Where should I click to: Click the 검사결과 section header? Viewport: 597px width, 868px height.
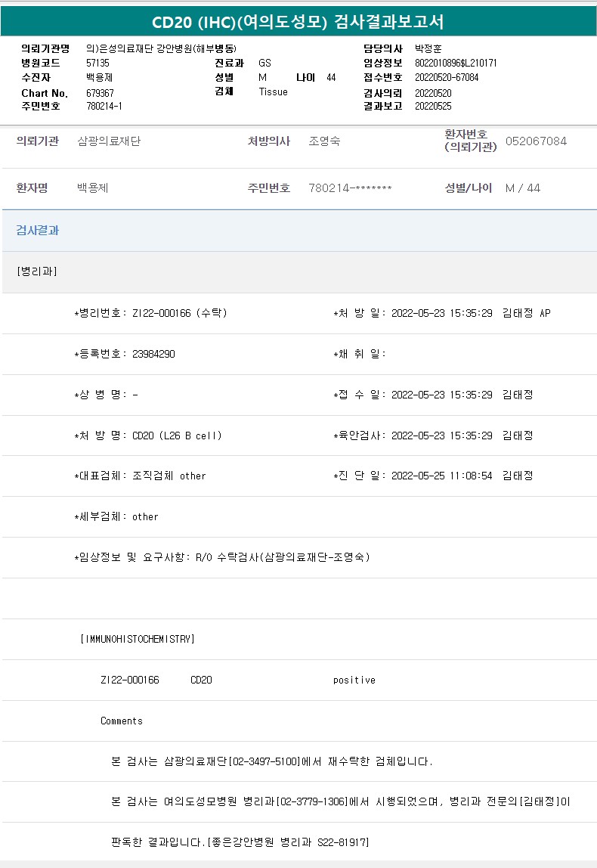(38, 231)
